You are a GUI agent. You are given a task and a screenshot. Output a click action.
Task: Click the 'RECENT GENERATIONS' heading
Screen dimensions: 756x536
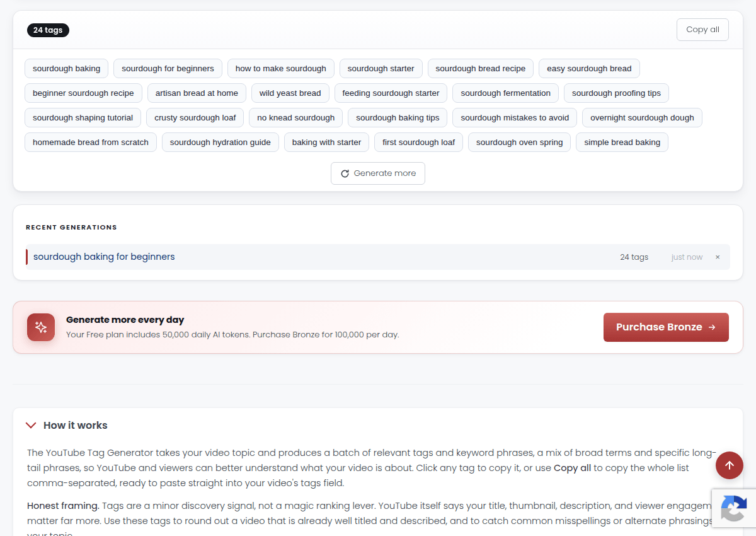click(x=71, y=228)
